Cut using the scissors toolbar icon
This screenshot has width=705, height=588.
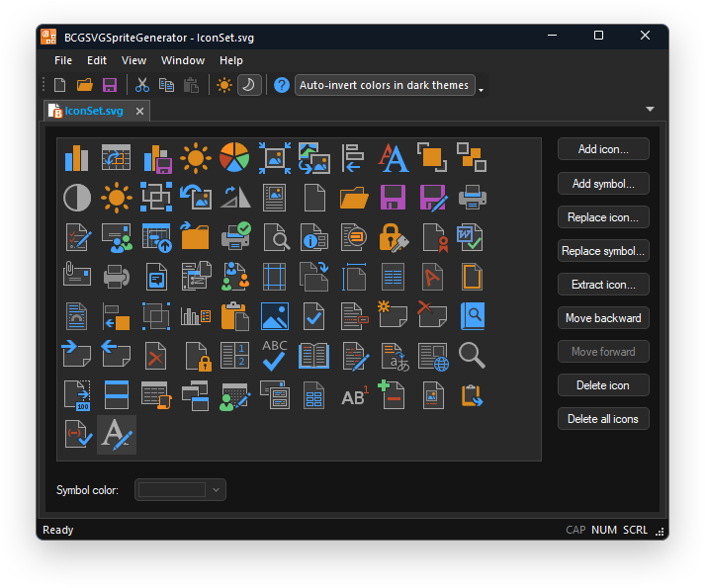(142, 85)
